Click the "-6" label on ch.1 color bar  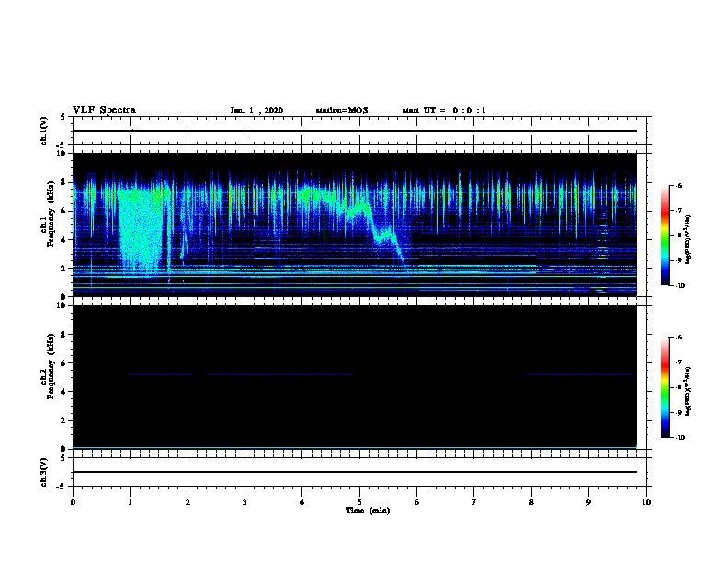(678, 185)
